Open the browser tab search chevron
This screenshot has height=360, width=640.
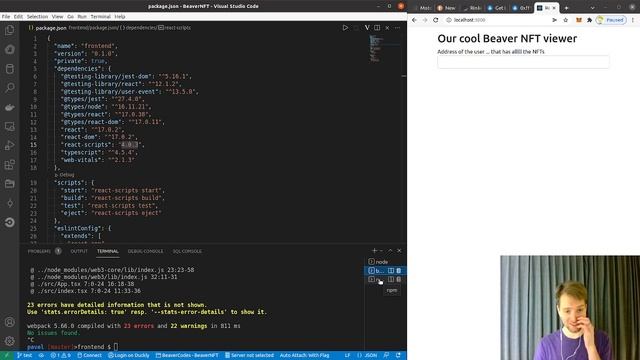click(592, 8)
